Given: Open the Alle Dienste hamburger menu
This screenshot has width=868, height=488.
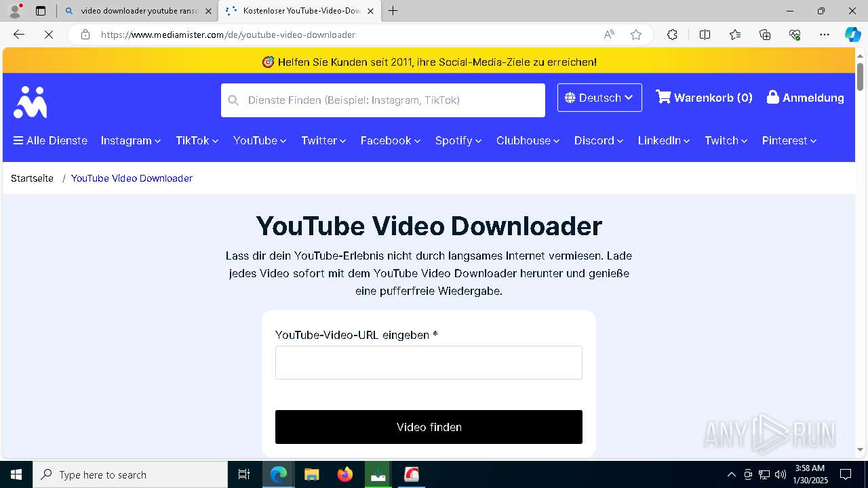Looking at the screenshot, I should point(50,140).
